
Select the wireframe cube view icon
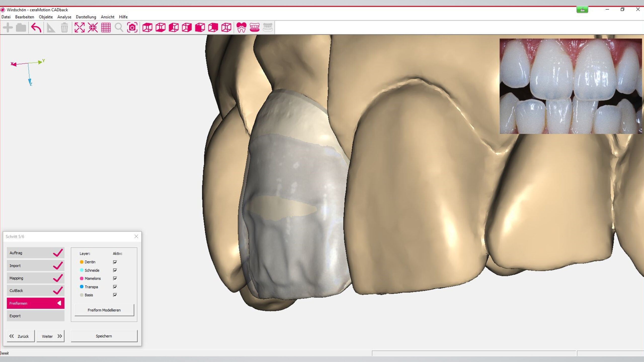226,28
